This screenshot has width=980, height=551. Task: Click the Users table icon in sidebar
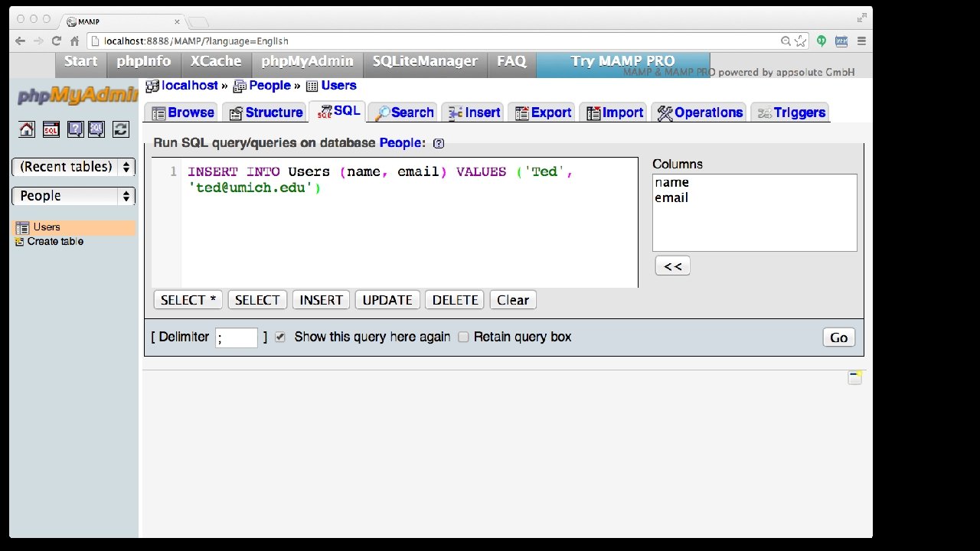tap(22, 227)
